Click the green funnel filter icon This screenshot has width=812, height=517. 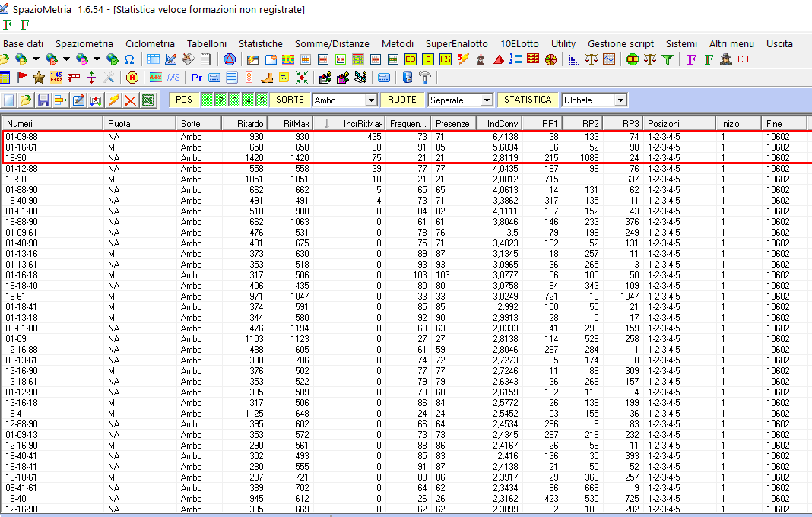point(668,59)
